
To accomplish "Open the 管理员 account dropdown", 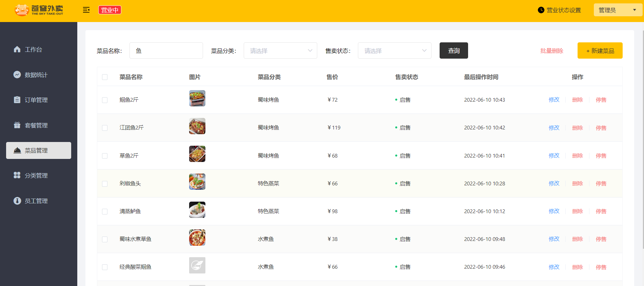I will click(618, 10).
